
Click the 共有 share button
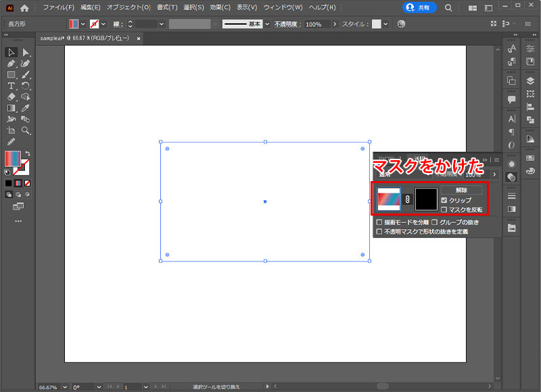point(419,8)
